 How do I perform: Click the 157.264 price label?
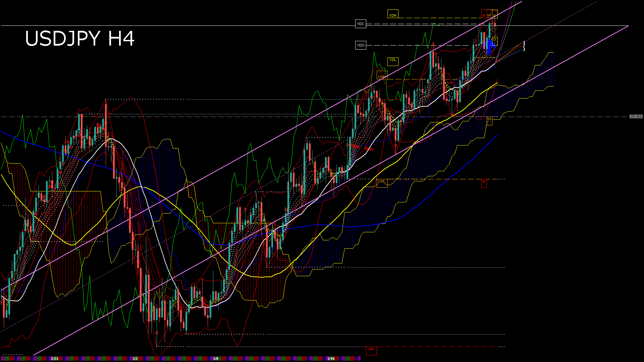[x=636, y=117]
